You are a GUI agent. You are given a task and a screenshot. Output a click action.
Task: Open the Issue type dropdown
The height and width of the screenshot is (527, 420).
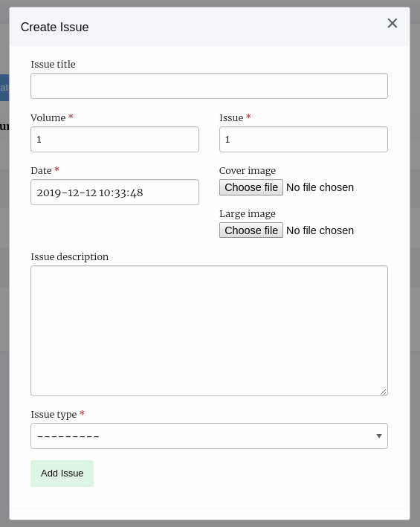click(209, 436)
